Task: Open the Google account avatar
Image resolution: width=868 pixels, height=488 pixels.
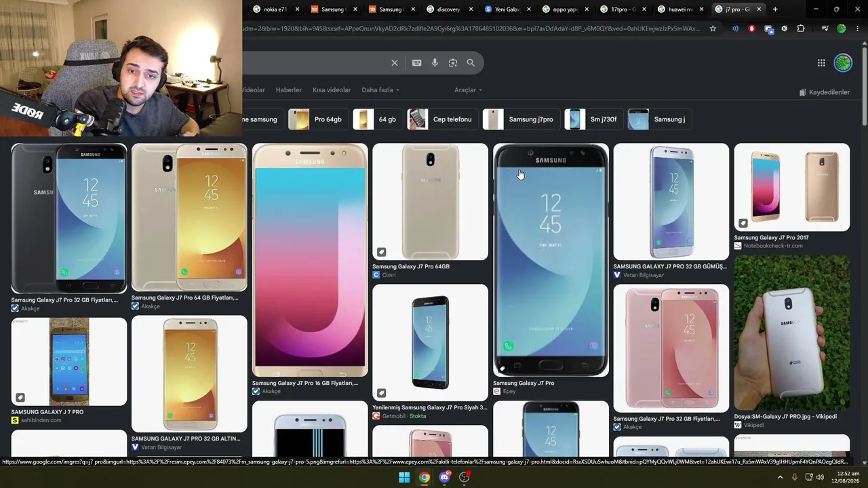Action: [843, 63]
